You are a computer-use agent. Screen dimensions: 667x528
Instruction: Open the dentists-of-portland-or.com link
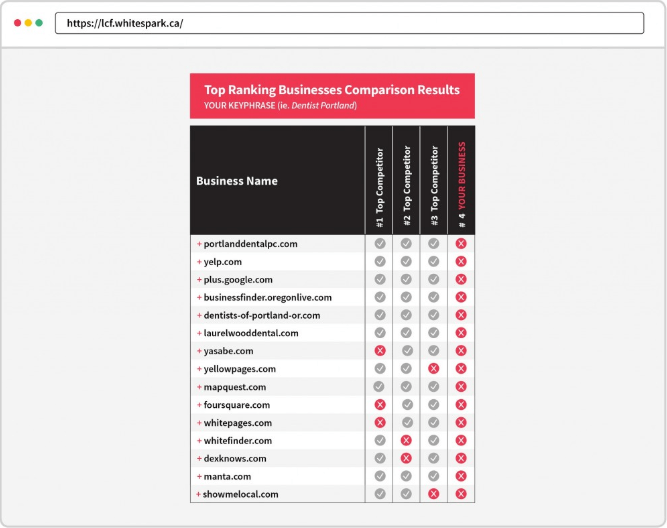pos(264,316)
